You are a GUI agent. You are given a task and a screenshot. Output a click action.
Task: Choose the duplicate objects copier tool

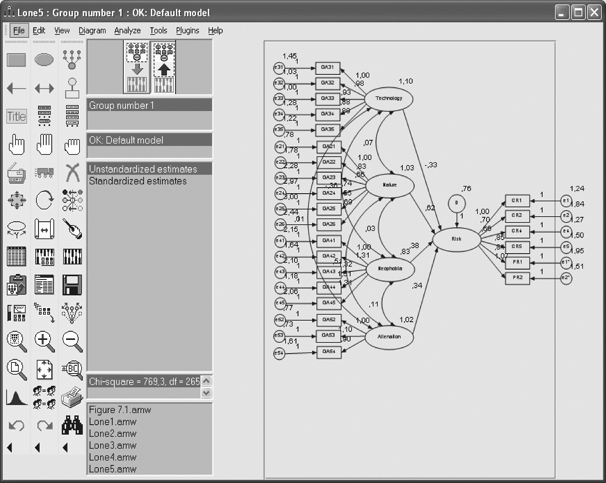coord(17,173)
